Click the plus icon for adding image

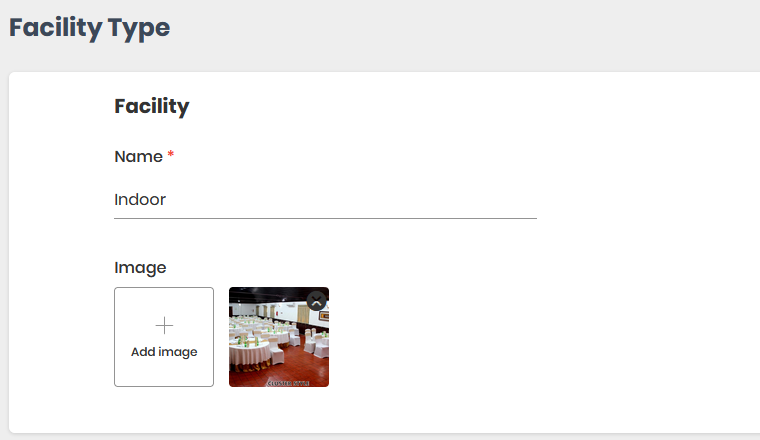[164, 325]
